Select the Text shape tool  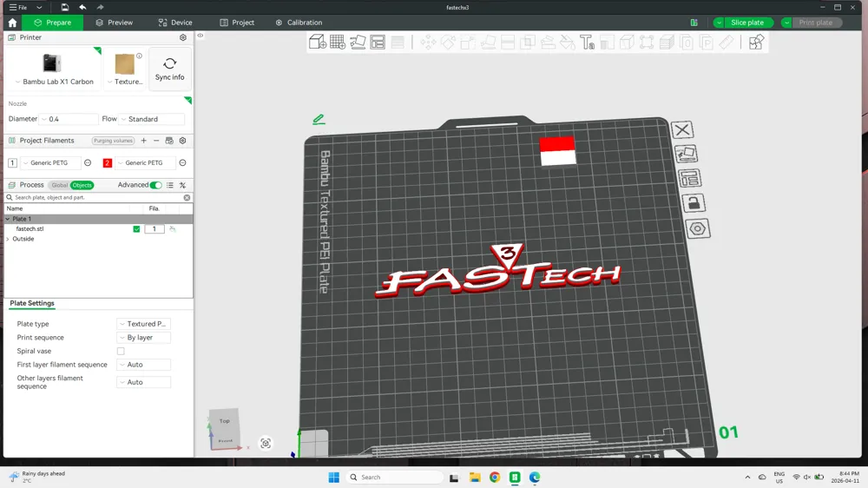click(588, 42)
